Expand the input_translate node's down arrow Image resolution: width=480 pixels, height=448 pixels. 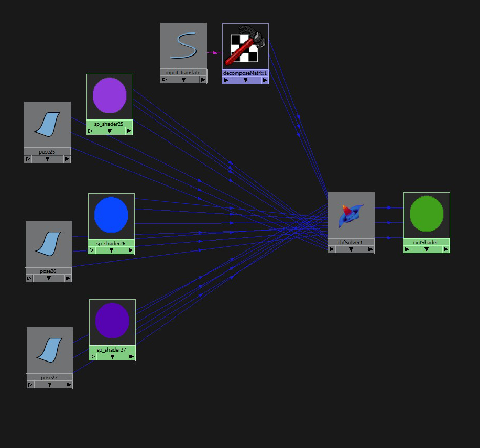click(184, 80)
